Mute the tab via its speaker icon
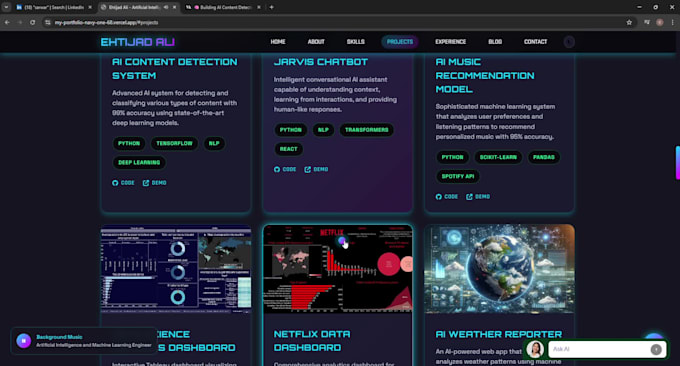The image size is (680, 366). [x=166, y=7]
